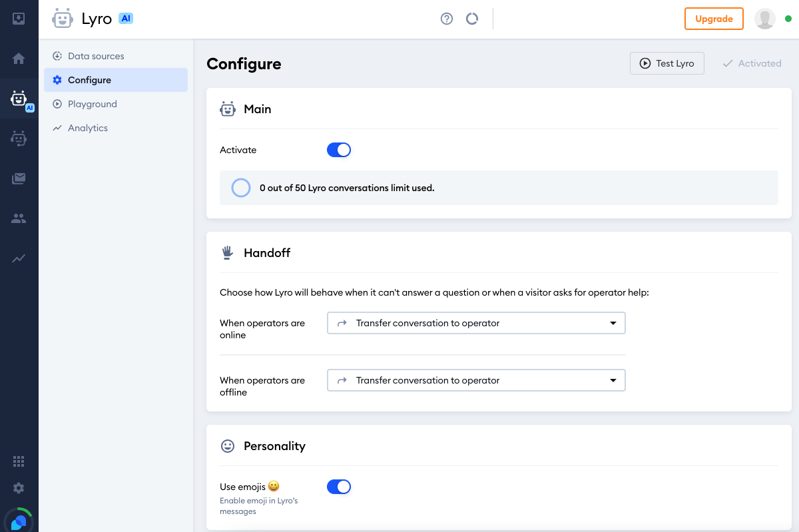Open the Chatbots robot icon

(19, 138)
